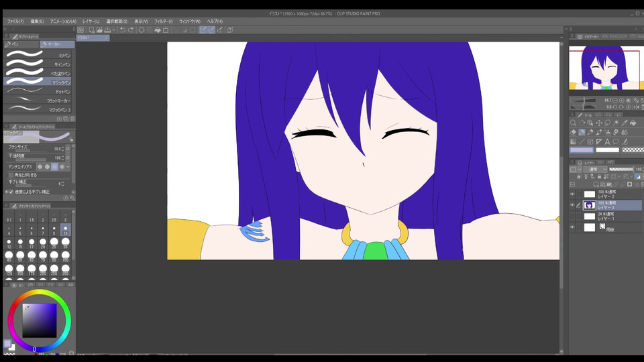Click the Save icon in command bar
The image size is (644, 362).
[107, 30]
